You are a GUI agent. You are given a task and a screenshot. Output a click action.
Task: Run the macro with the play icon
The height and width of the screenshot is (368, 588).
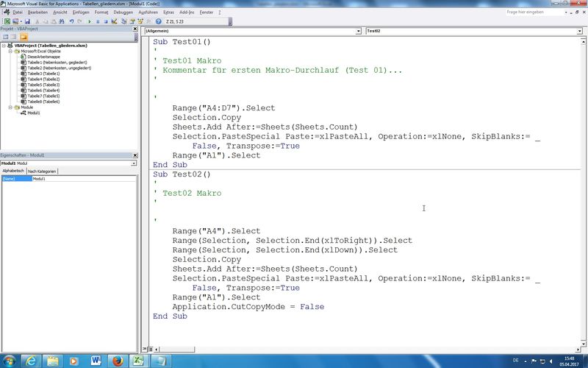click(90, 21)
